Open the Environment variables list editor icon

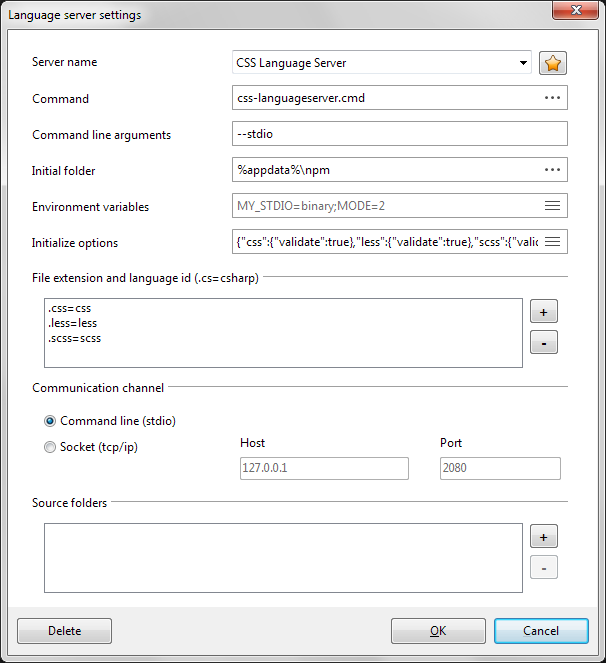552,206
